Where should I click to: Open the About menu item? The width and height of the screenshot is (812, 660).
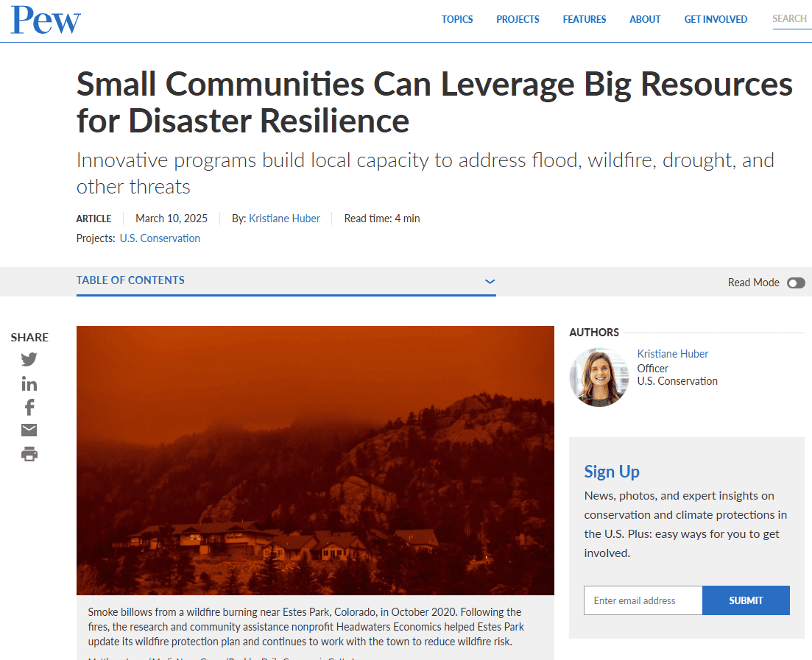[645, 20]
